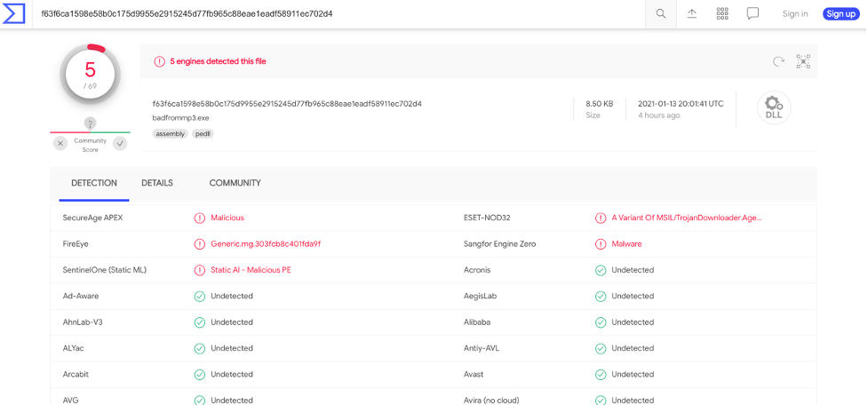Click the Acronis undetected check icon
Image resolution: width=868 pixels, height=405 pixels.
point(600,270)
